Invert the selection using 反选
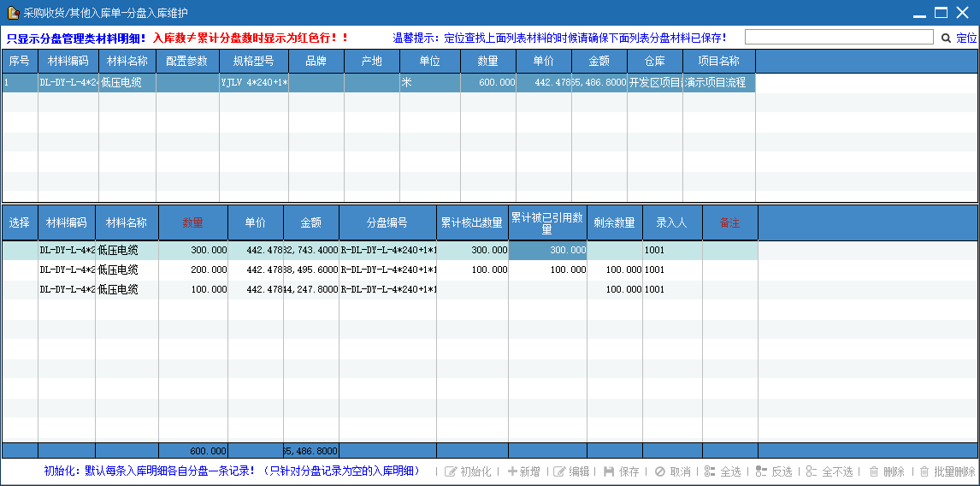 click(774, 471)
